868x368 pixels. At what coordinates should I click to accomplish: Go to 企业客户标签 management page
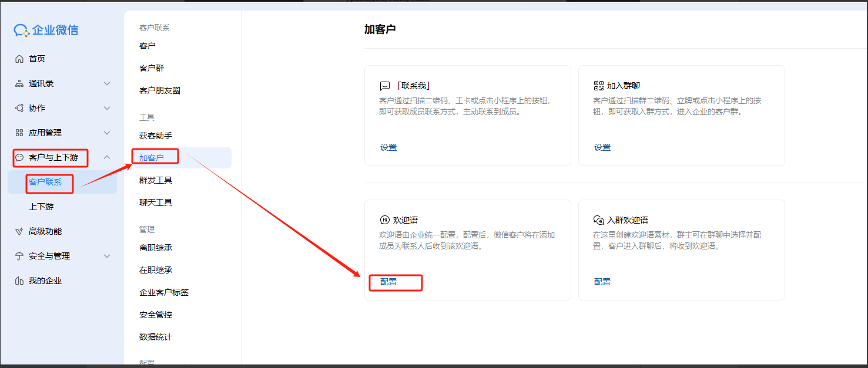pyautogui.click(x=164, y=292)
